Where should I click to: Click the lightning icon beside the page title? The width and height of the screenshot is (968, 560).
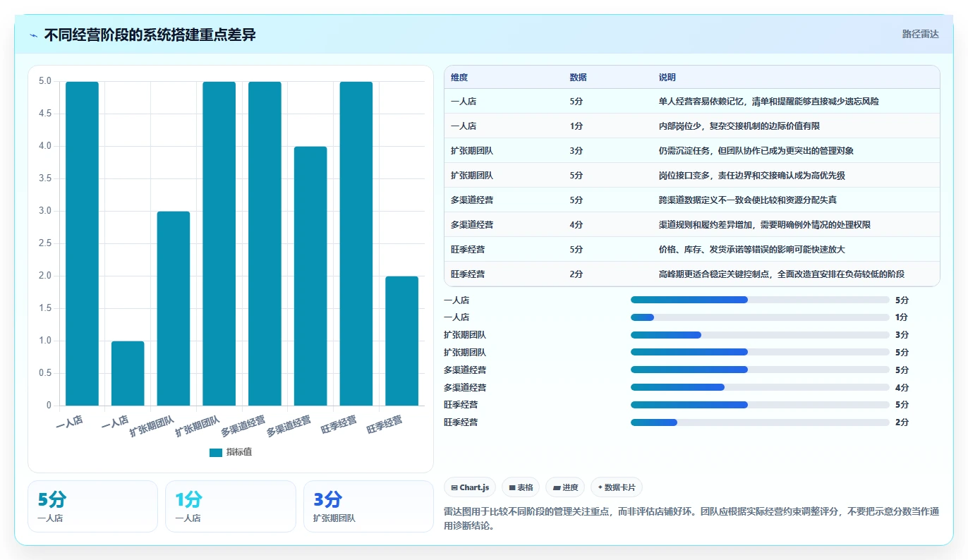point(33,35)
